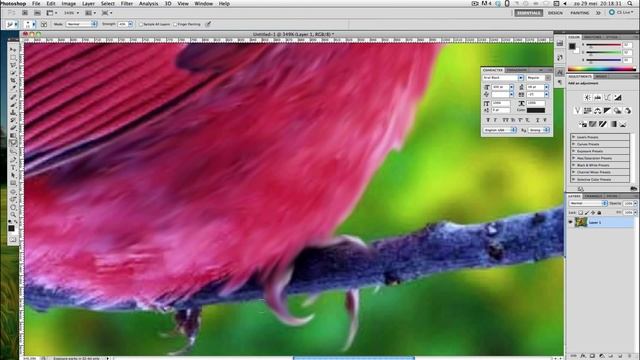This screenshot has width=640, height=360.
Task: Select the Brush tool
Action: click(13, 104)
